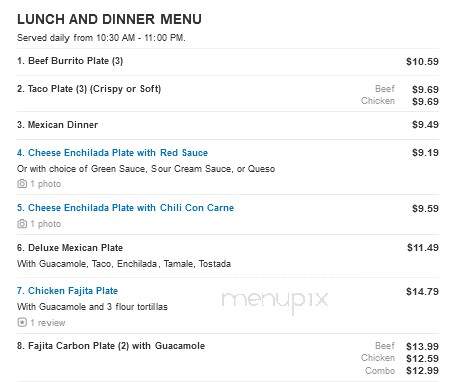
Task: Open the Chicken Fajita Plate link
Action: (x=67, y=291)
